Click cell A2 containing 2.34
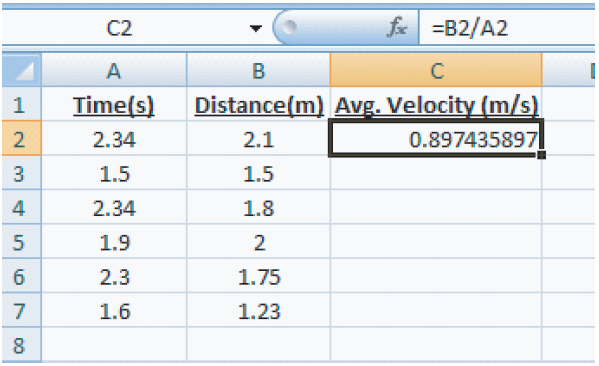599x366 pixels. pyautogui.click(x=114, y=139)
